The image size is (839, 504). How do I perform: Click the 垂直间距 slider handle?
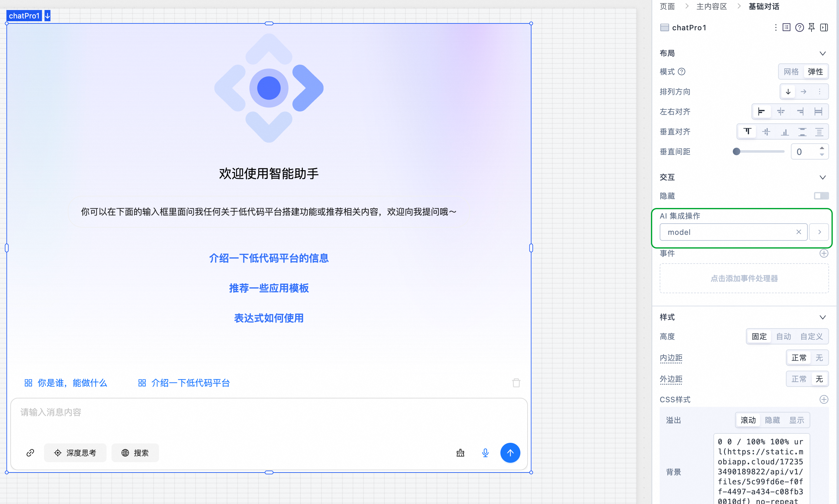[736, 151]
